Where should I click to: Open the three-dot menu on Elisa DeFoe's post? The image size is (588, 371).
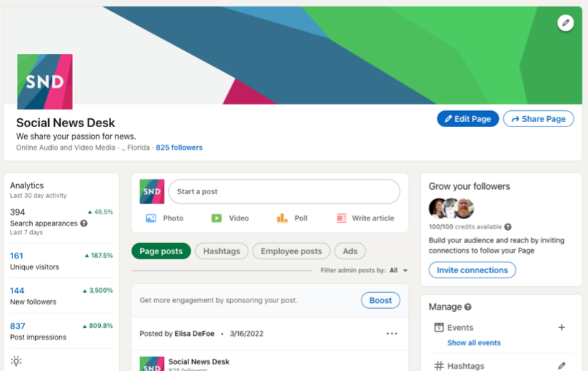(392, 334)
